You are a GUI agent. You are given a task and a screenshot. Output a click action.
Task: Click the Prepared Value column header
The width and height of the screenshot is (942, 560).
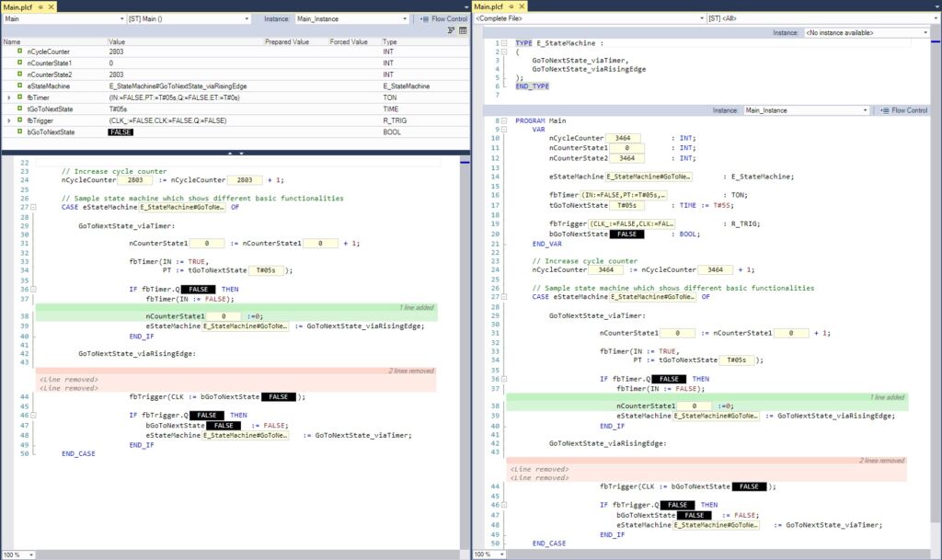click(287, 42)
